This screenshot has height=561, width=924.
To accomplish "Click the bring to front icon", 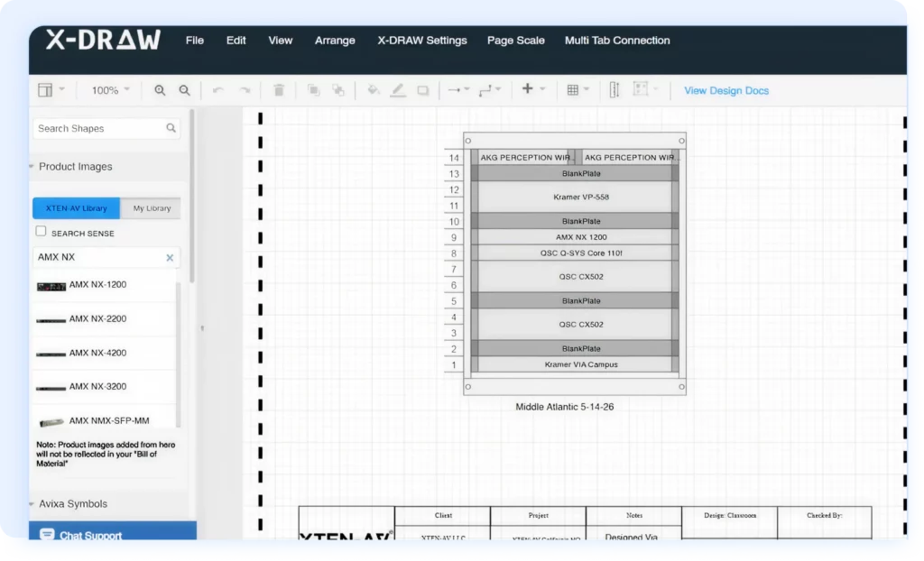I will click(313, 90).
